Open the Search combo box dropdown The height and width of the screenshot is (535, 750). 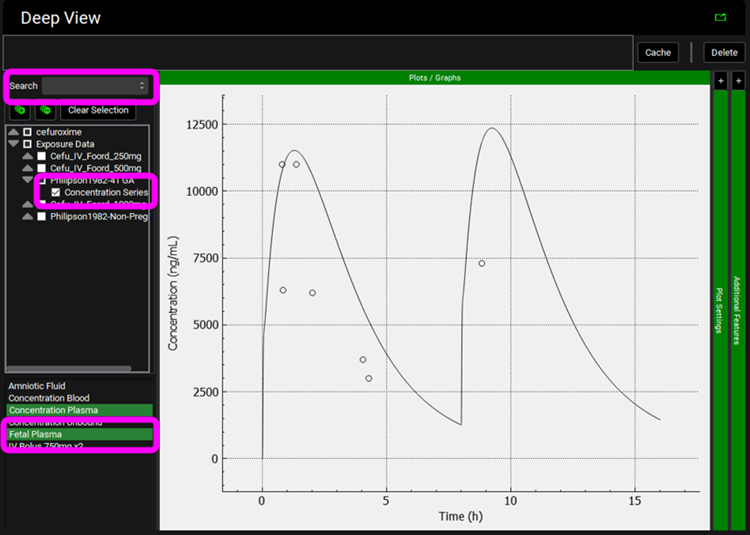point(142,86)
